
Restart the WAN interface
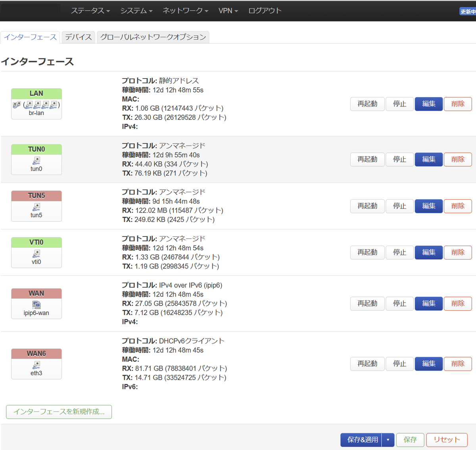pyautogui.click(x=367, y=304)
